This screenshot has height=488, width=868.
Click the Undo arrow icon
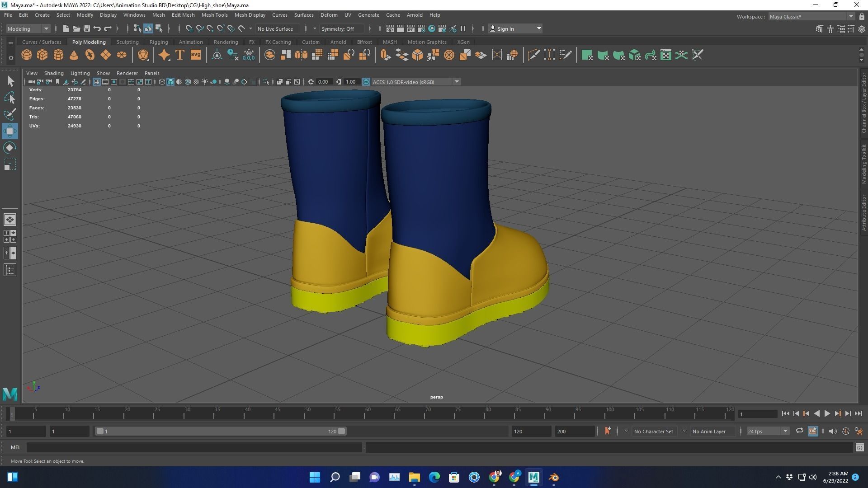tap(97, 28)
